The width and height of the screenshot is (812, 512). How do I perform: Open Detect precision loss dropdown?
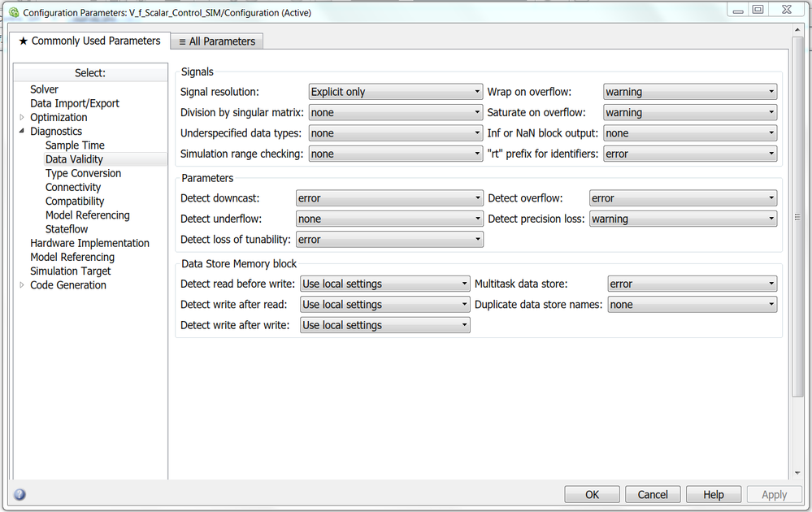coord(683,219)
